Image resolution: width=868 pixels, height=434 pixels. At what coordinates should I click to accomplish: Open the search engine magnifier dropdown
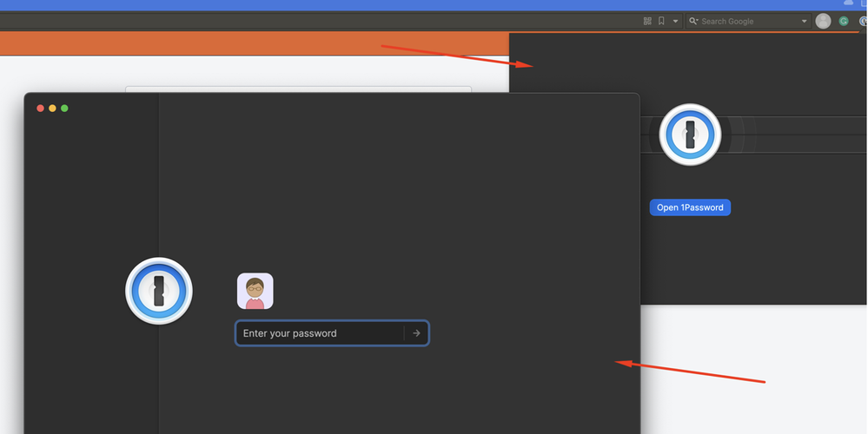(693, 21)
